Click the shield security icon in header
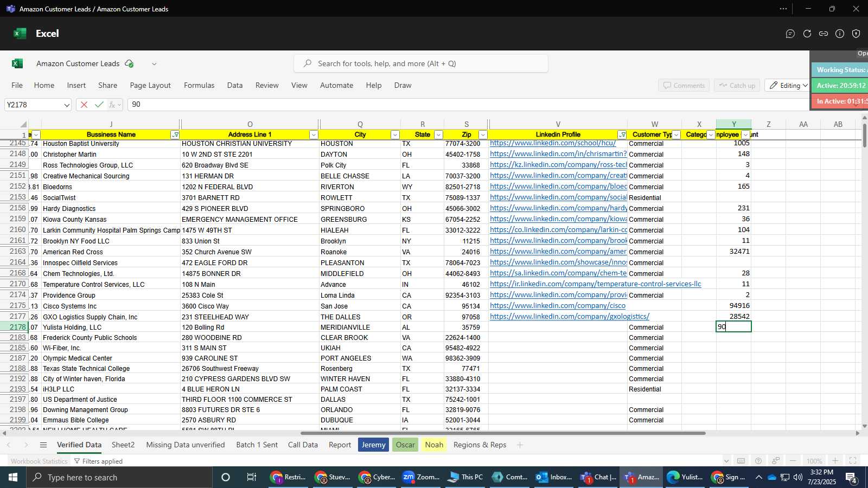The width and height of the screenshot is (868, 488). tap(856, 34)
